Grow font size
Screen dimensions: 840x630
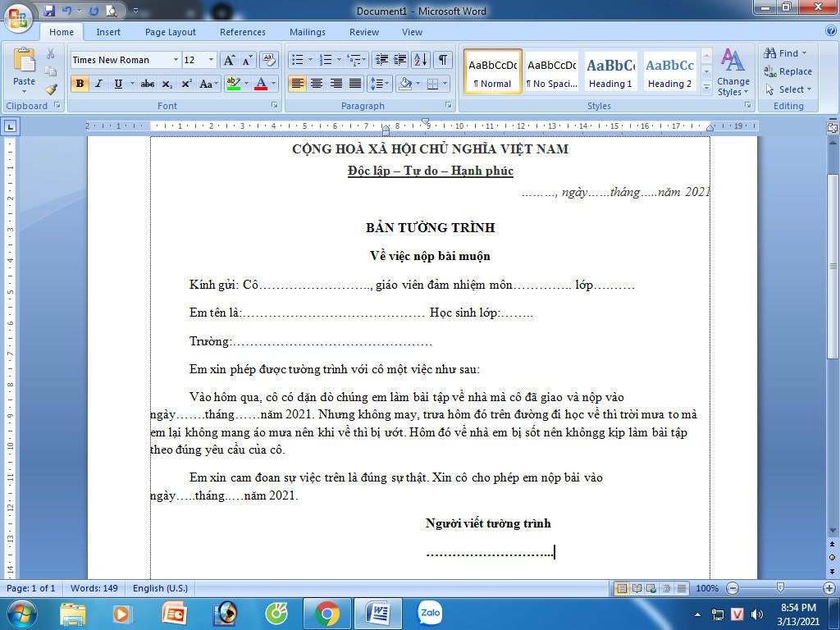click(x=230, y=59)
